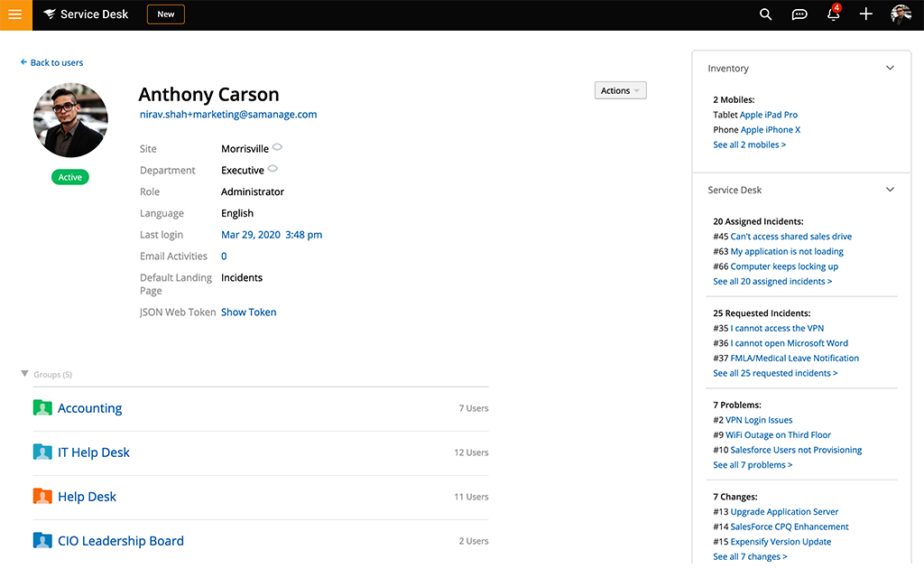Viewport: 924px width, 578px height.
Task: Open the user avatar menu
Action: point(901,14)
